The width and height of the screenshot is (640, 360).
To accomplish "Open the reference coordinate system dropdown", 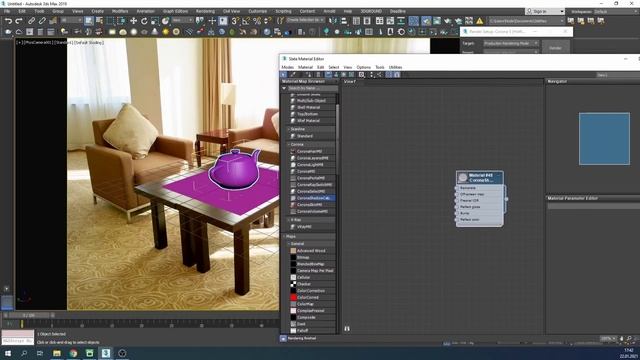I will point(182,20).
